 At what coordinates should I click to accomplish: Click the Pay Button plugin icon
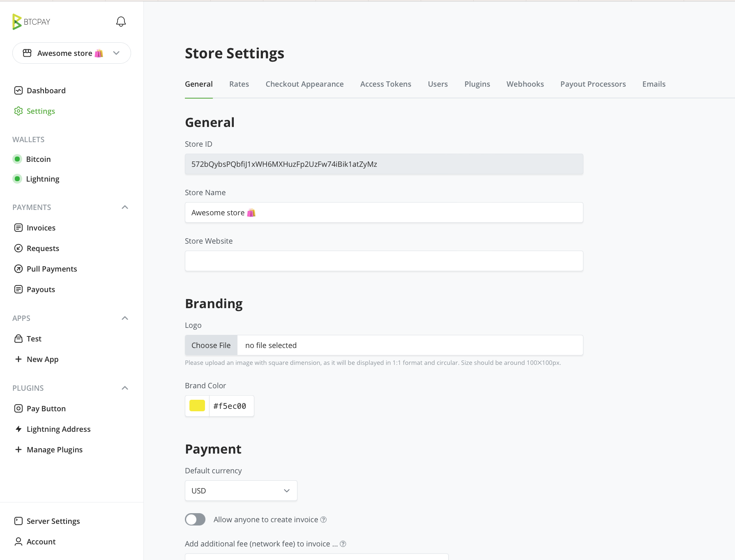(x=18, y=408)
